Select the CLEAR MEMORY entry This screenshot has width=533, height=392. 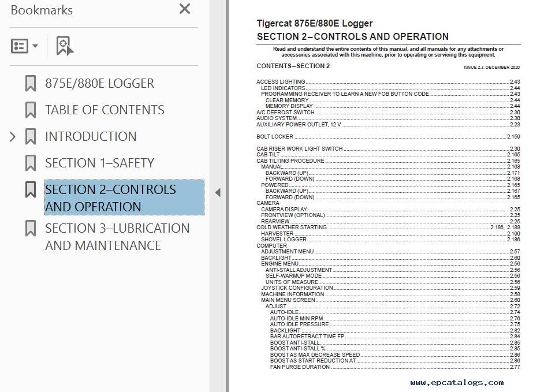tap(393, 100)
